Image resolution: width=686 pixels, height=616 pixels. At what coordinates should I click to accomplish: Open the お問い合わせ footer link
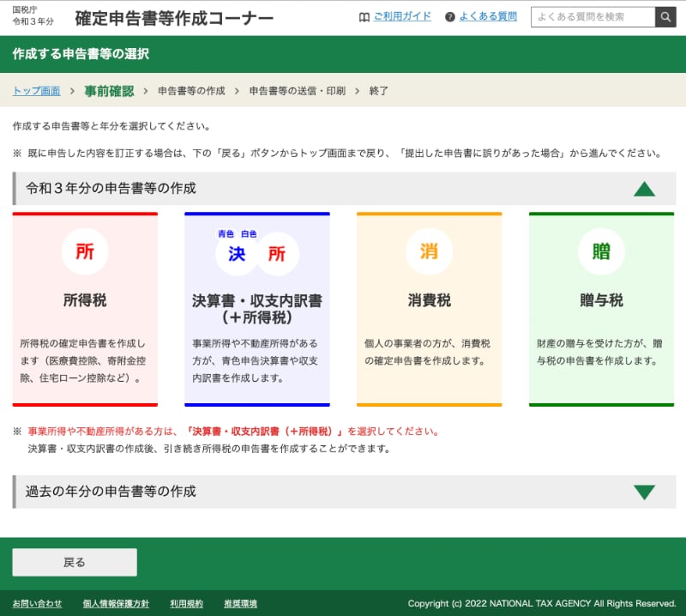(37, 604)
